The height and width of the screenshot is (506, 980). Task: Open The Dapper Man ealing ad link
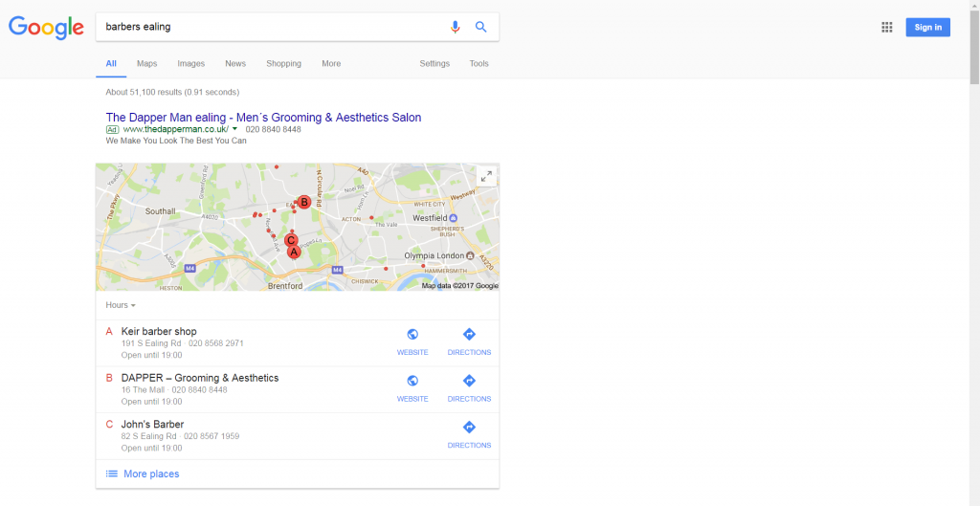264,118
